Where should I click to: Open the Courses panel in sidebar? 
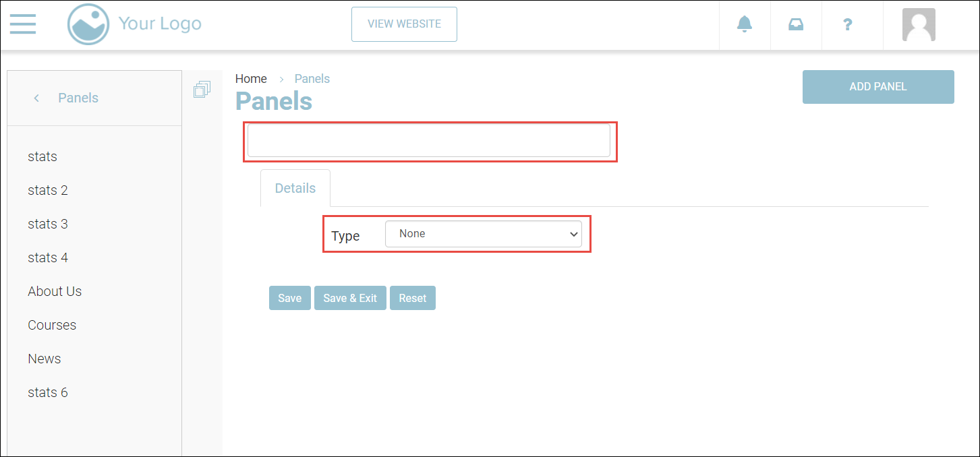pyautogui.click(x=52, y=325)
